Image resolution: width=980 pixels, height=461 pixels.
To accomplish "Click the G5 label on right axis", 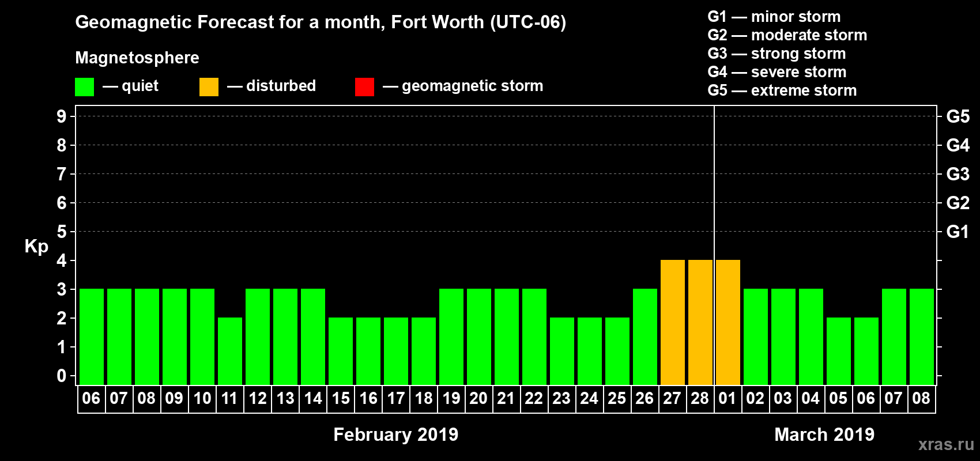I will (x=958, y=116).
